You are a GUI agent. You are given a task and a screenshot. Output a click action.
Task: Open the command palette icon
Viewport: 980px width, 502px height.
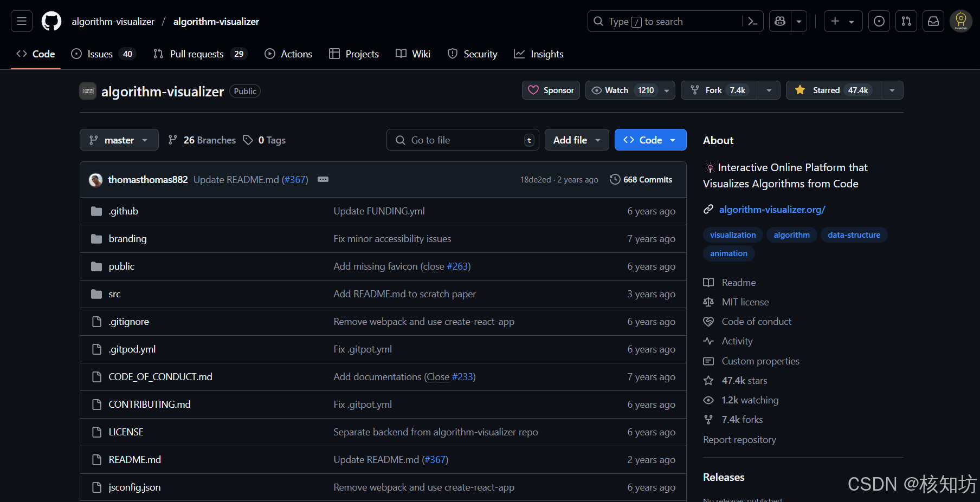tap(752, 21)
